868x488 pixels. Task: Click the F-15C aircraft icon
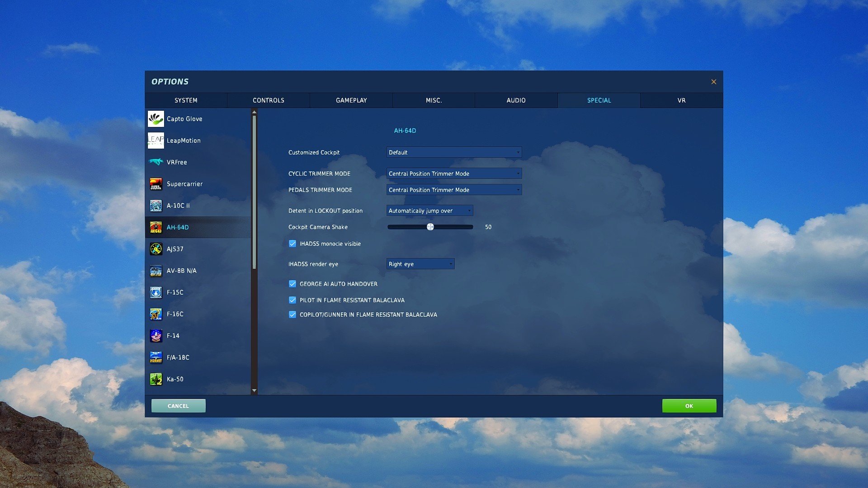click(156, 292)
